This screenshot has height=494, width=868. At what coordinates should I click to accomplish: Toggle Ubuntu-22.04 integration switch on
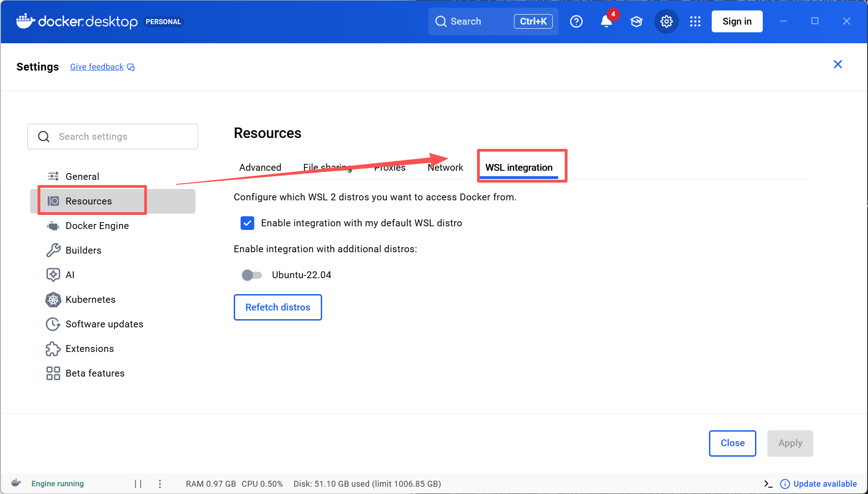click(x=252, y=275)
